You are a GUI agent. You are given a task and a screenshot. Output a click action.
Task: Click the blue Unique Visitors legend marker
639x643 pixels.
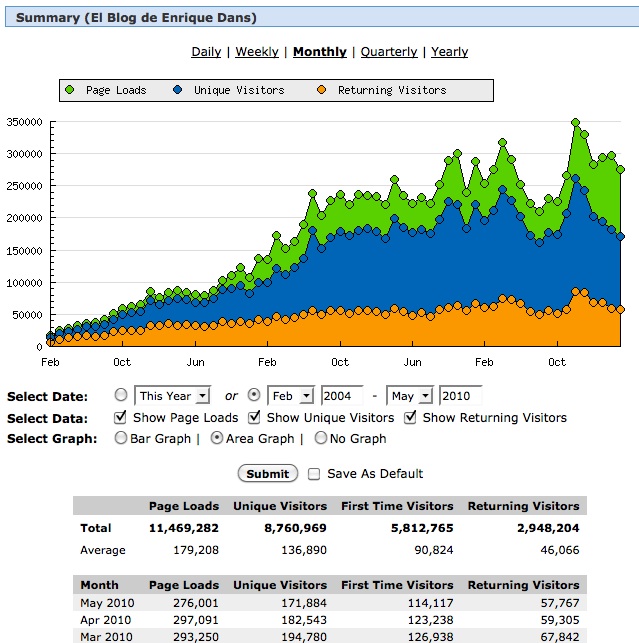[176, 90]
